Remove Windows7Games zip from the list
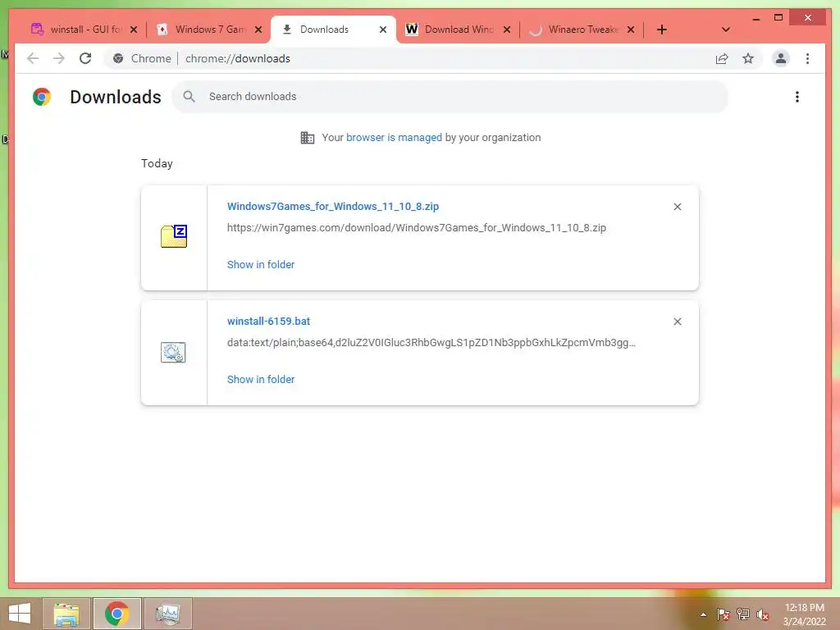The width and height of the screenshot is (840, 630). (678, 207)
